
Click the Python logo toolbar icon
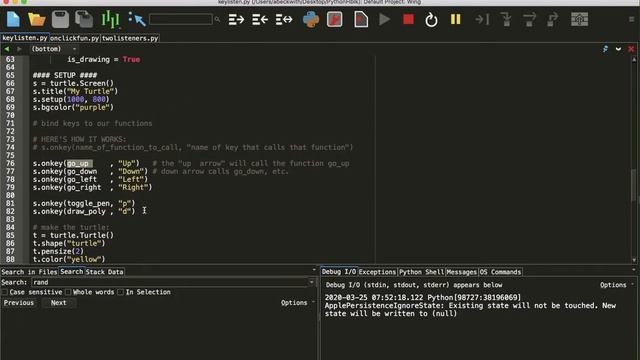click(x=311, y=19)
